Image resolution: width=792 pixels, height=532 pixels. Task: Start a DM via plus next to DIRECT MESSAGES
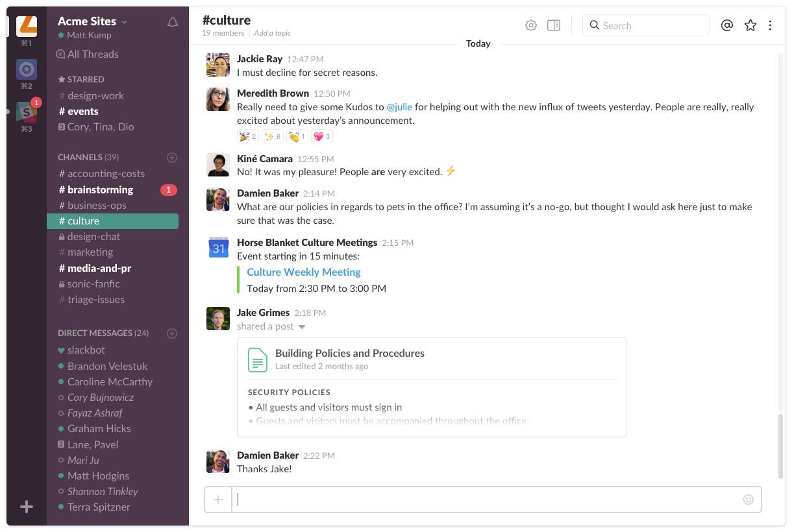pos(172,333)
